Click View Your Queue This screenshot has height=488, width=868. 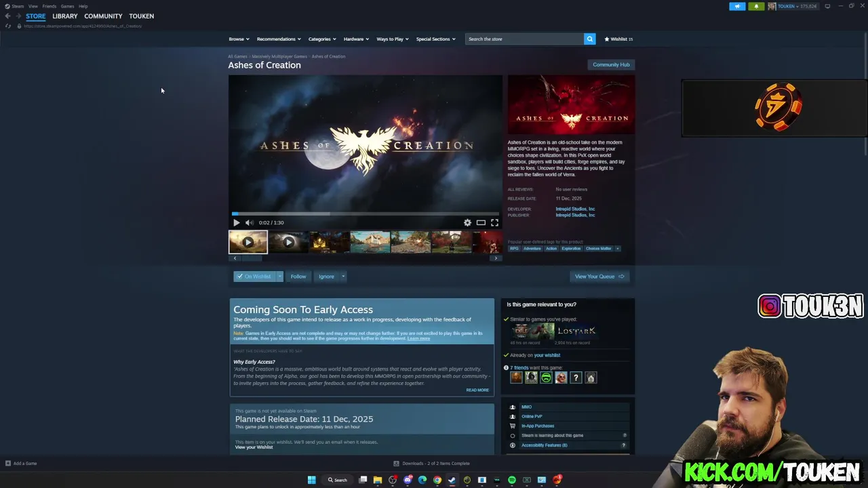pos(599,277)
